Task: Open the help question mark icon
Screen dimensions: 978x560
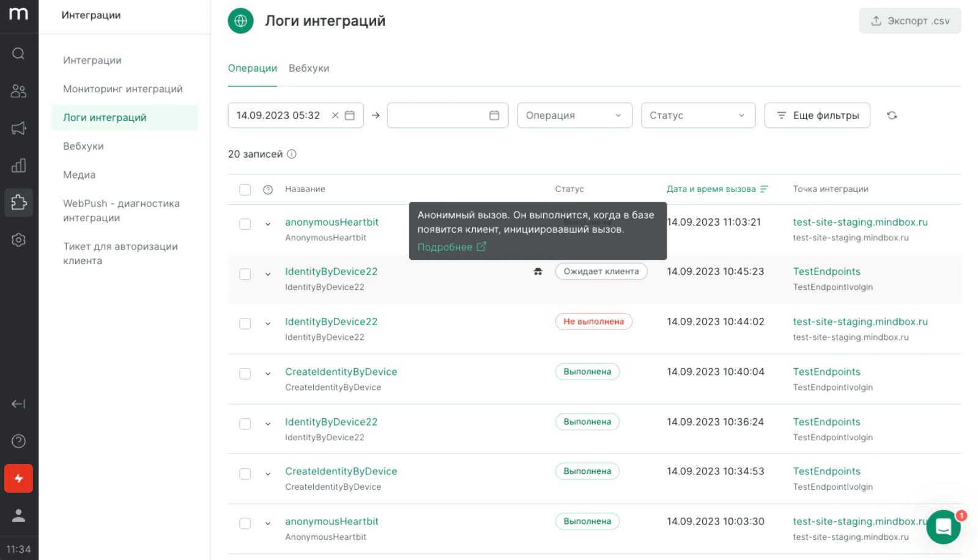Action: pos(18,441)
